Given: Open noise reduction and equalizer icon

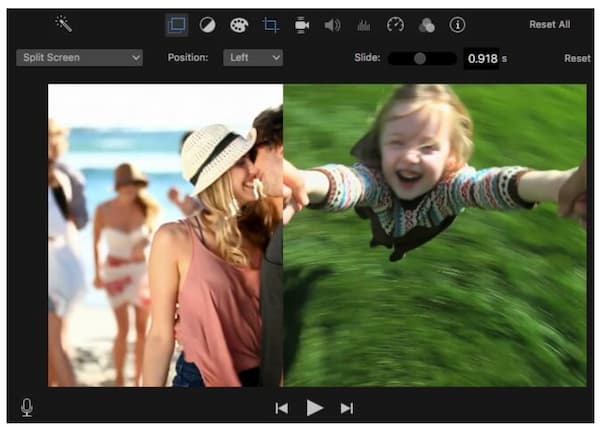Looking at the screenshot, I should [364, 26].
